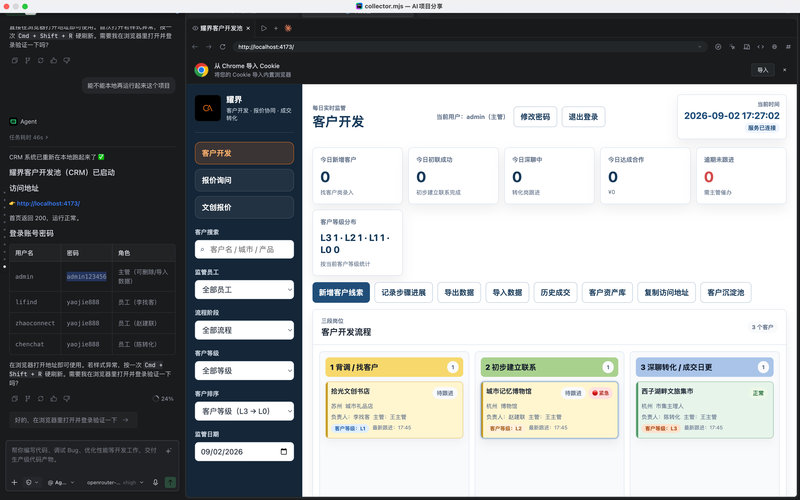The width and height of the screenshot is (800, 500).
Task: Click the microphone voice input icon
Action: click(x=155, y=482)
